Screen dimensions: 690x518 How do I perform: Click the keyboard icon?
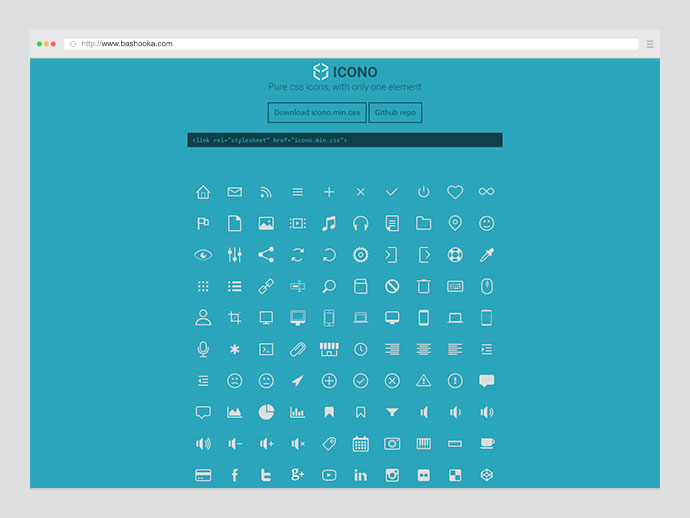pyautogui.click(x=455, y=287)
